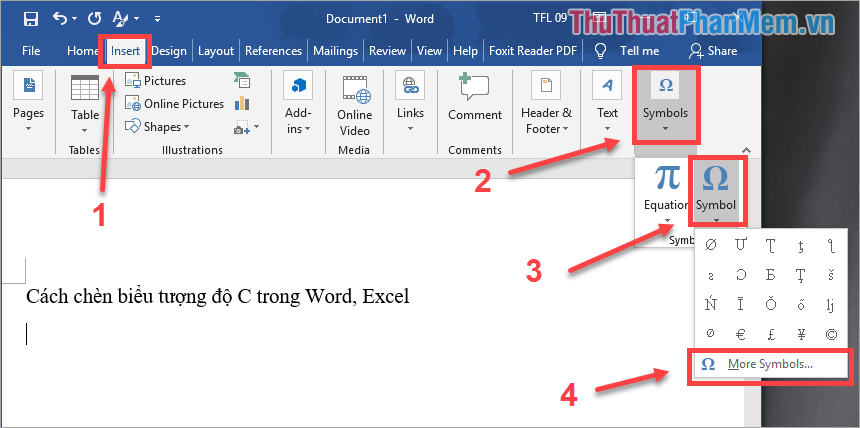The height and width of the screenshot is (428, 860).
Task: Click the Save icon in the title bar
Action: click(x=31, y=19)
